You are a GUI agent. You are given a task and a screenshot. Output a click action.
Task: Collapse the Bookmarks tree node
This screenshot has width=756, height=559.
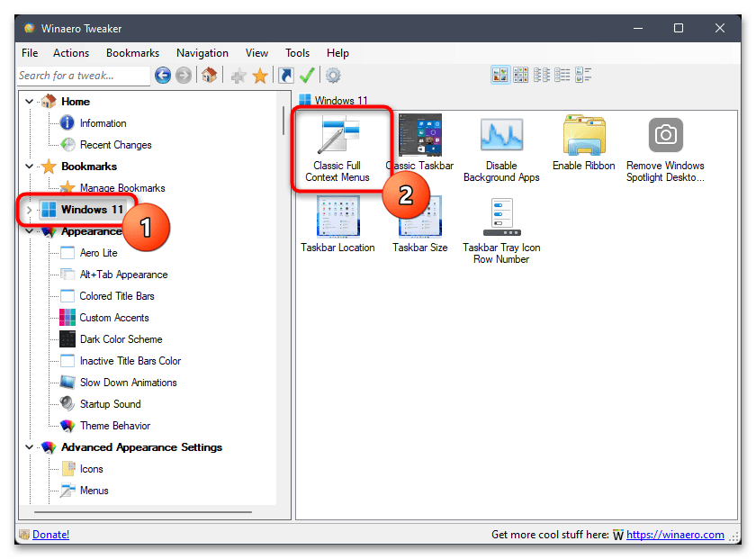[x=29, y=167]
